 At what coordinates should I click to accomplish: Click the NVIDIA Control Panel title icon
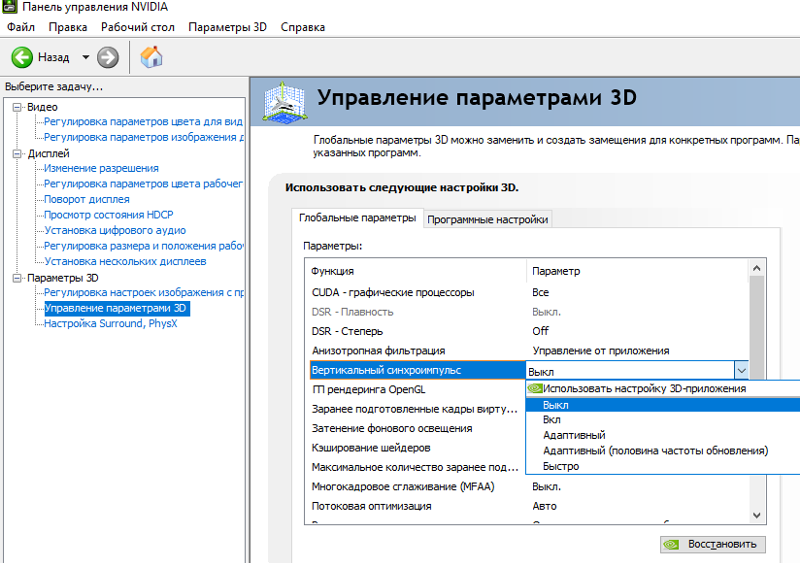point(9,6)
